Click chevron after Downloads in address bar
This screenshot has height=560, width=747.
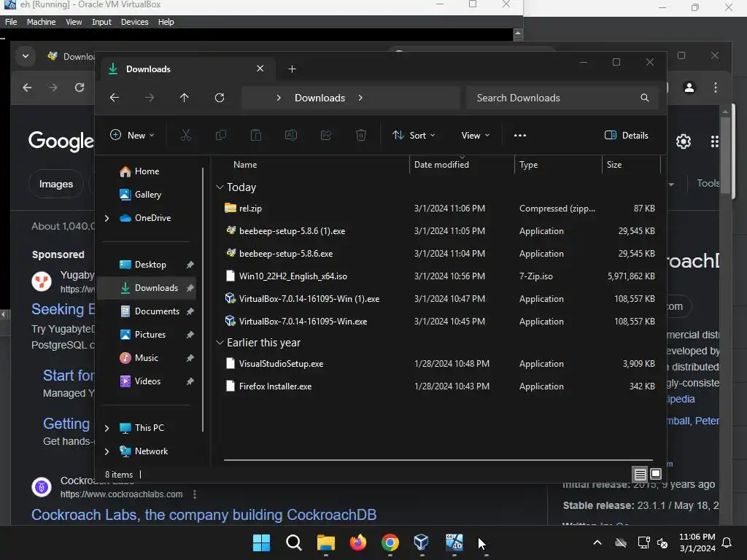click(x=360, y=98)
